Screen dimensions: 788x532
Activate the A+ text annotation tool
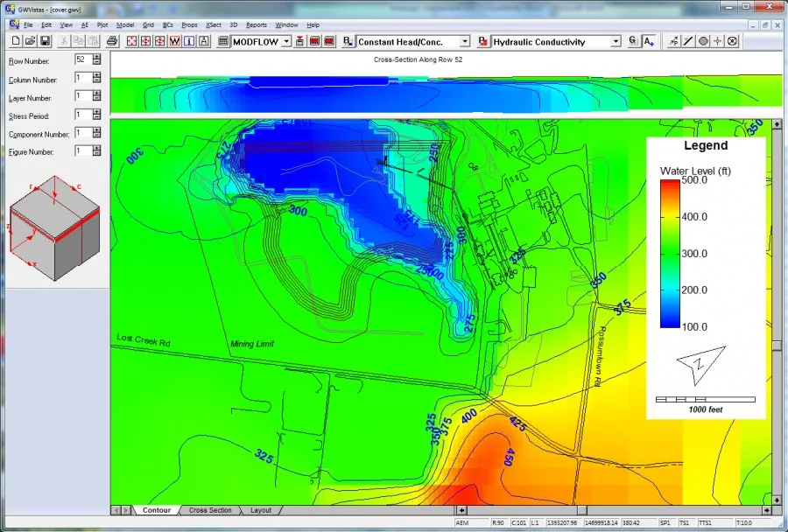[649, 41]
